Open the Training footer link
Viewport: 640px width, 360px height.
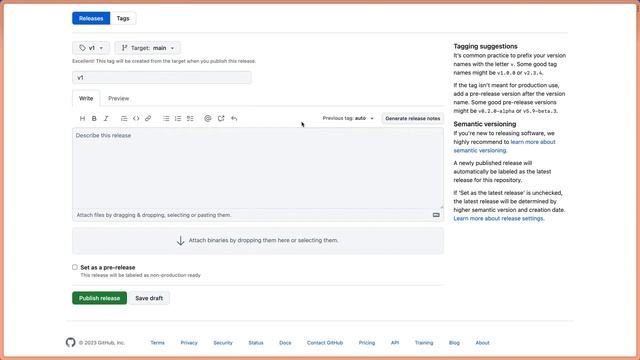coord(424,342)
